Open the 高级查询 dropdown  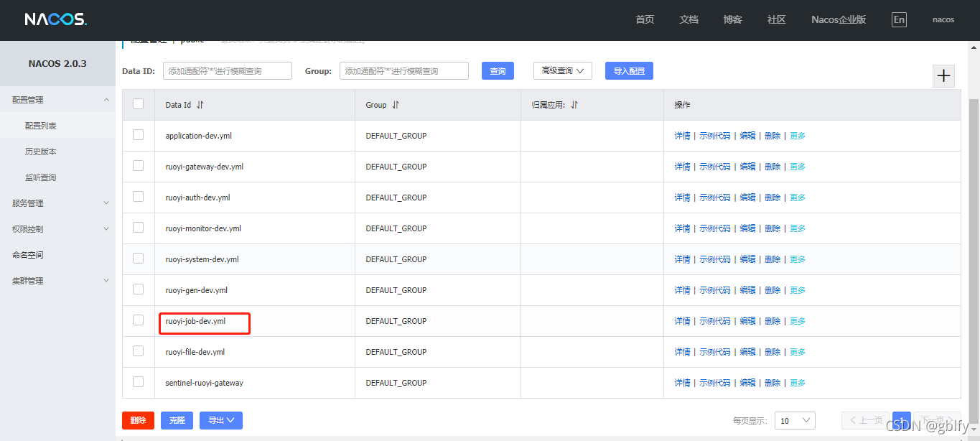coord(563,70)
